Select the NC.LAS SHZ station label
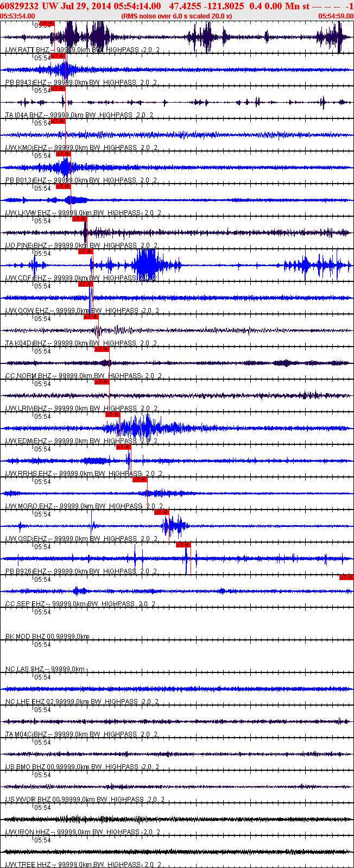Screen dimensions: 354x868 tap(45, 669)
